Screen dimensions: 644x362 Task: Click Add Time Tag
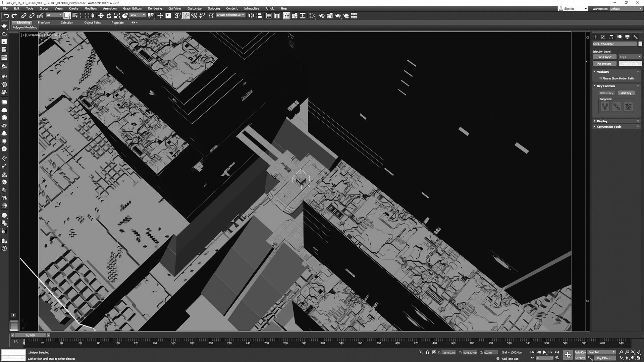point(510,359)
